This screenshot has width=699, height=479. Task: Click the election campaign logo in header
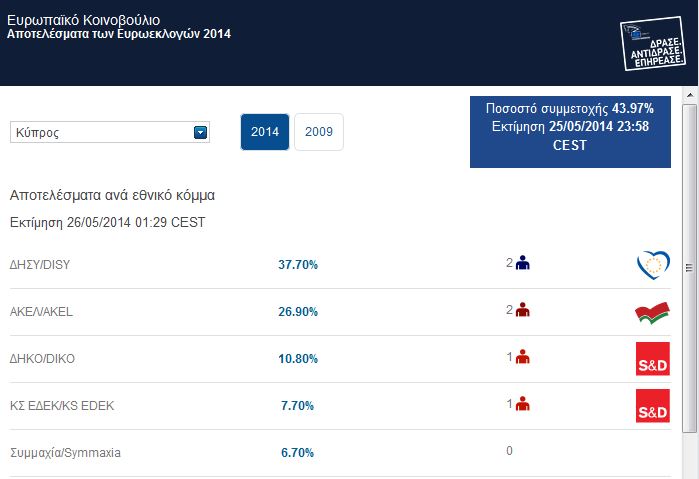pos(651,44)
